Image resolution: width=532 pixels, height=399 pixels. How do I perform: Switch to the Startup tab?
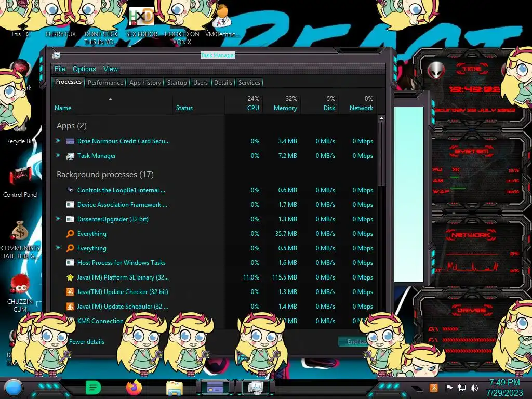(177, 83)
